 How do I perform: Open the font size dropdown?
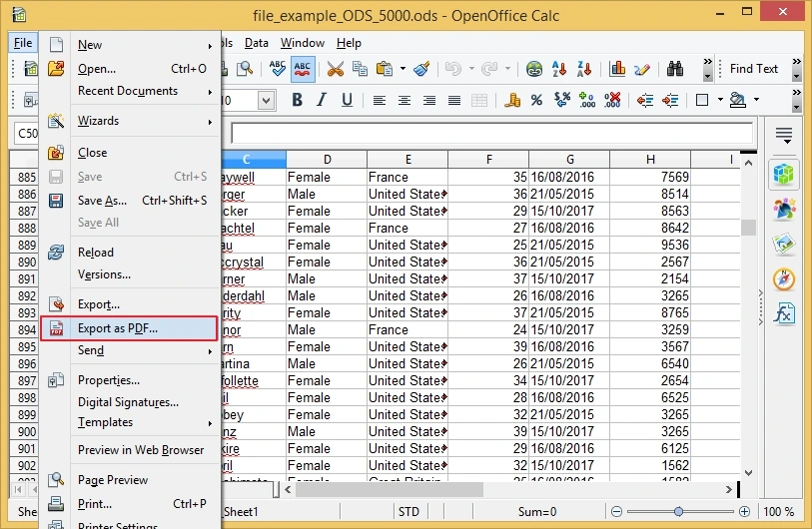point(267,101)
